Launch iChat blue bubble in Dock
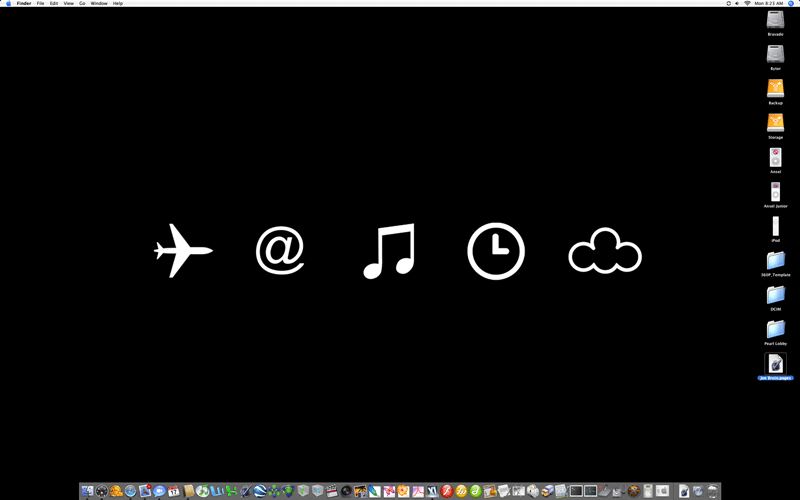The width and height of the screenshot is (800, 500). (x=159, y=491)
